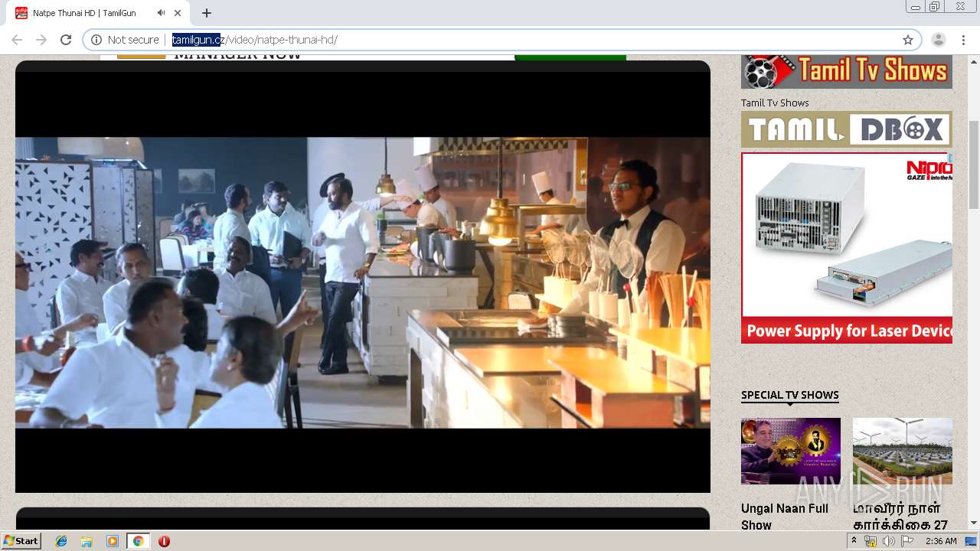
Task: Close the Natpe Thunai HD tab
Action: click(179, 13)
